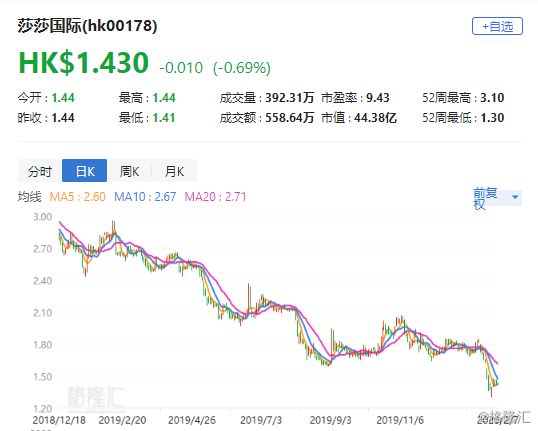Select the price change -0.010 value

coord(181,68)
